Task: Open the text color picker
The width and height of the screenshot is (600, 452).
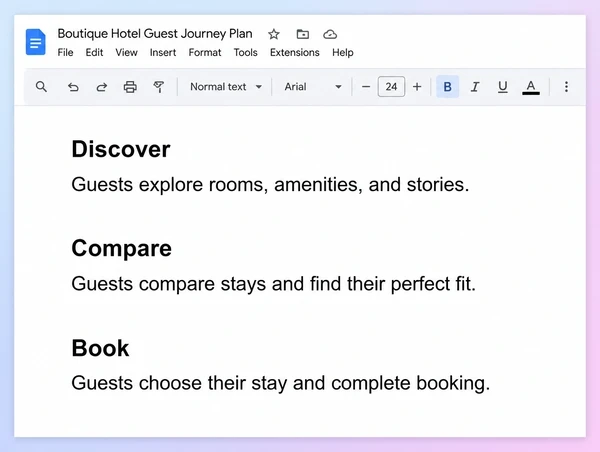Action: point(531,87)
